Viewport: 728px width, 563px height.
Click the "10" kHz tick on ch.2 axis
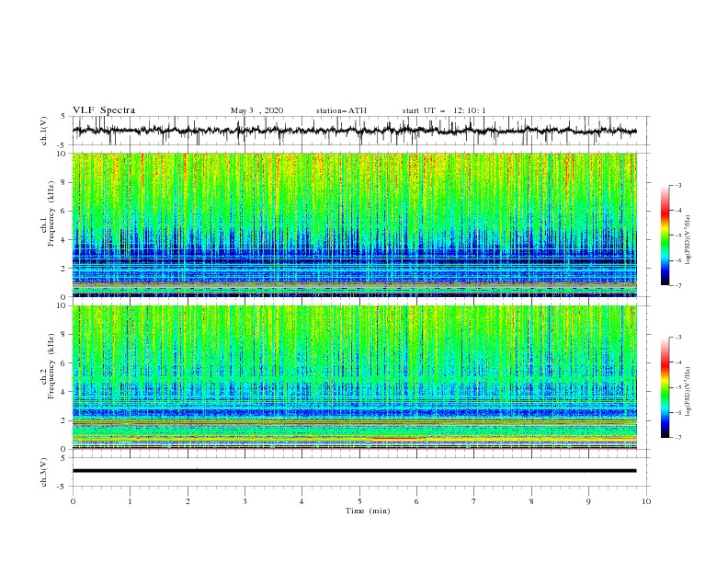pyautogui.click(x=63, y=305)
